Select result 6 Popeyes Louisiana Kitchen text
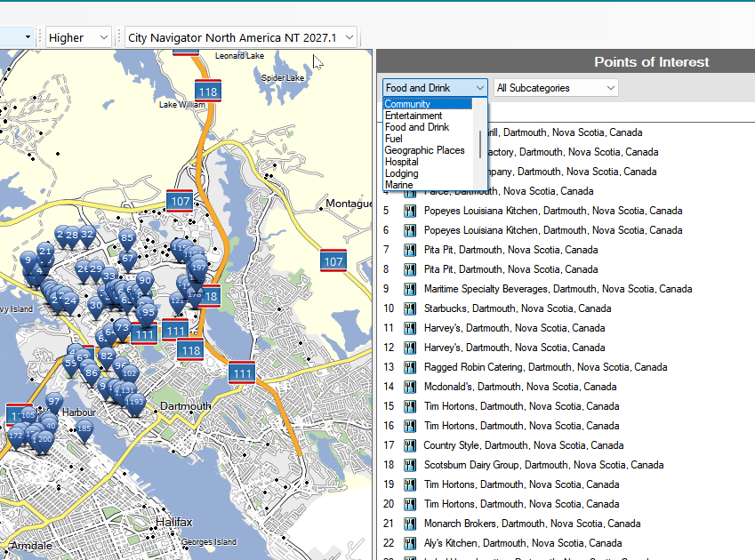The width and height of the screenshot is (755, 560). click(553, 230)
